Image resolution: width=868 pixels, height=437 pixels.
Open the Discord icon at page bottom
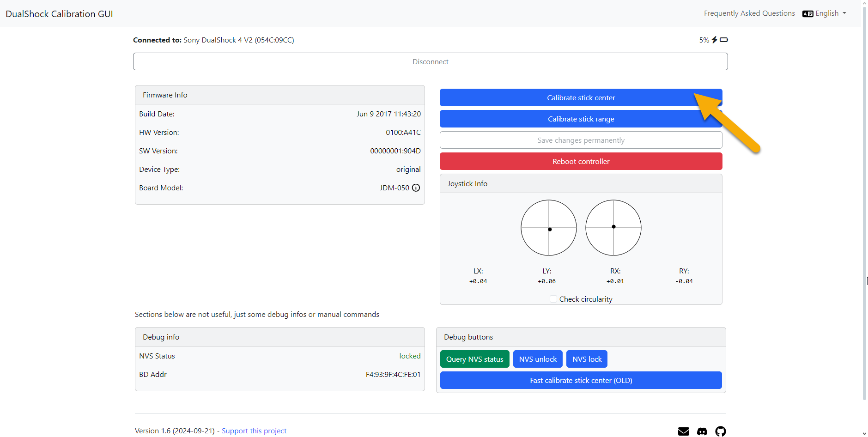(702, 431)
